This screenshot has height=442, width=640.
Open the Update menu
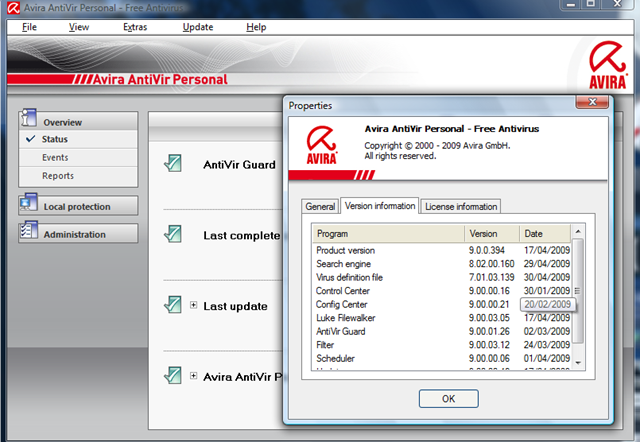(198, 27)
